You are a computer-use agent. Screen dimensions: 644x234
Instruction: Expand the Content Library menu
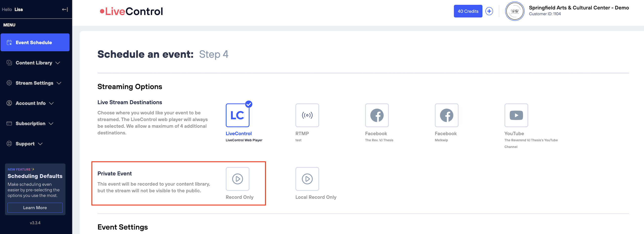tap(34, 63)
